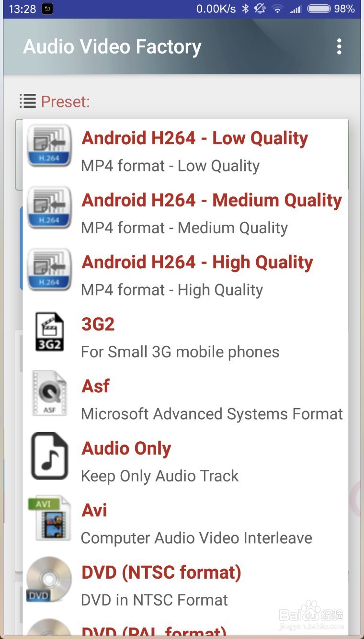This screenshot has width=364, height=639.
Task: Pick the Avi preset
Action: coord(185,522)
